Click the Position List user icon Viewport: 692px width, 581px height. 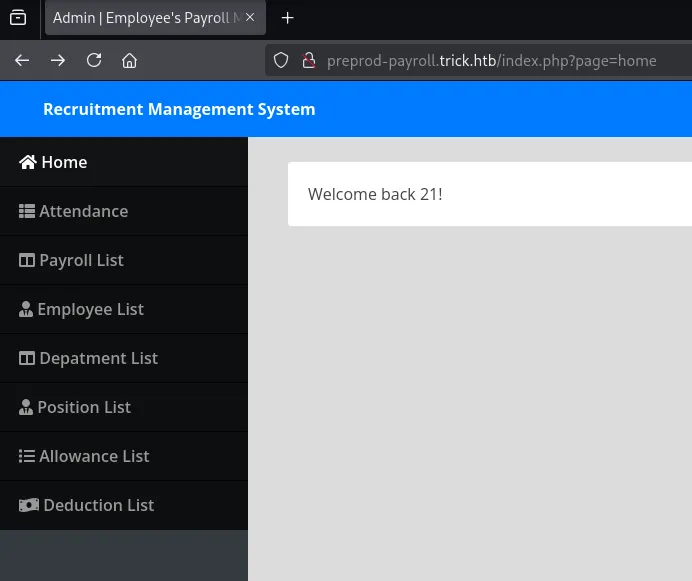[x=26, y=407]
